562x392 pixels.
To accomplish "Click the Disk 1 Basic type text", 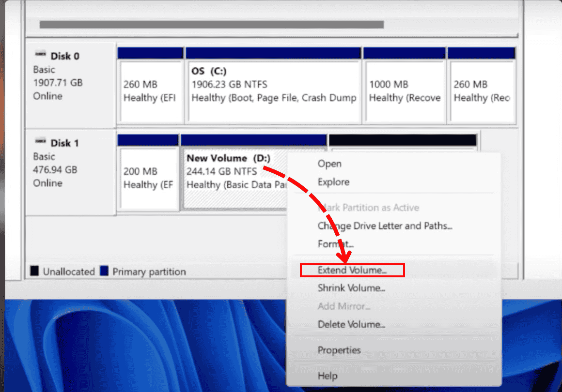I will [44, 156].
